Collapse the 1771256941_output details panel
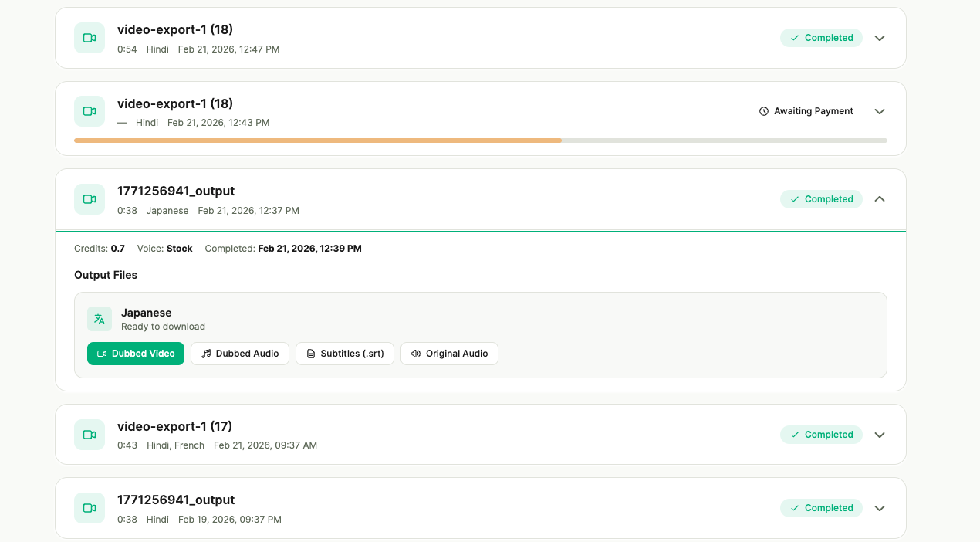 879,198
